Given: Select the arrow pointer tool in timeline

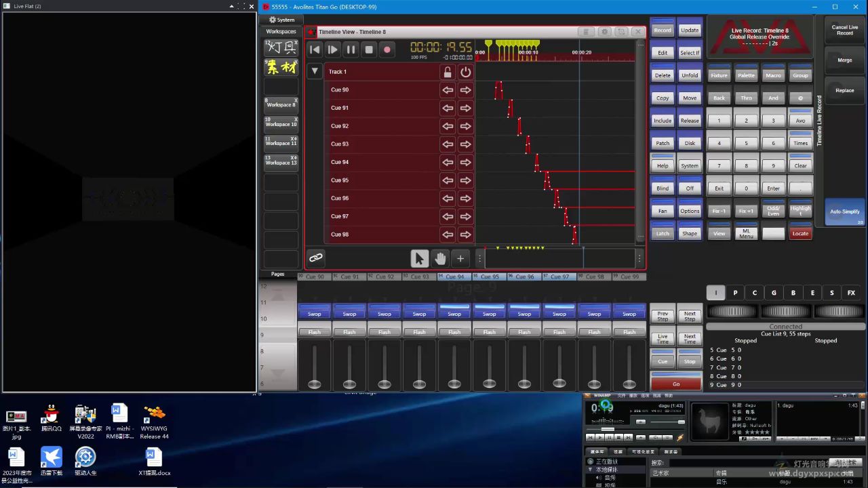Looking at the screenshot, I should point(420,258).
